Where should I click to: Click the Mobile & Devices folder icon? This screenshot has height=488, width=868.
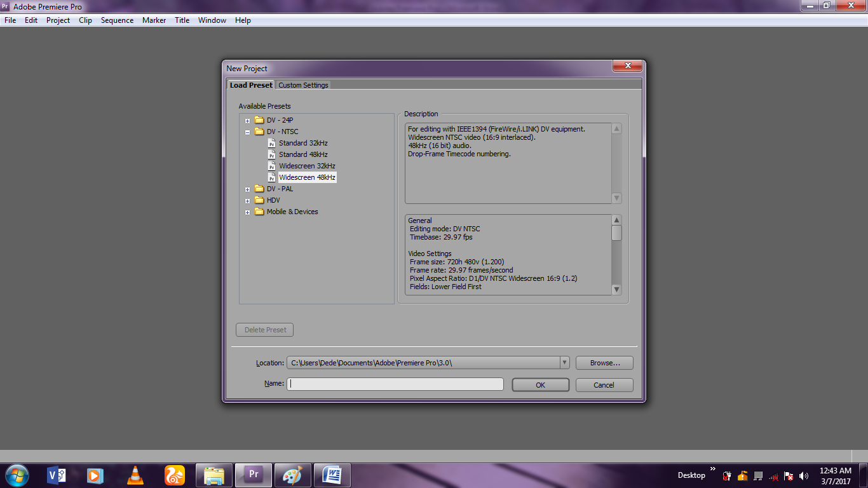tap(259, 212)
